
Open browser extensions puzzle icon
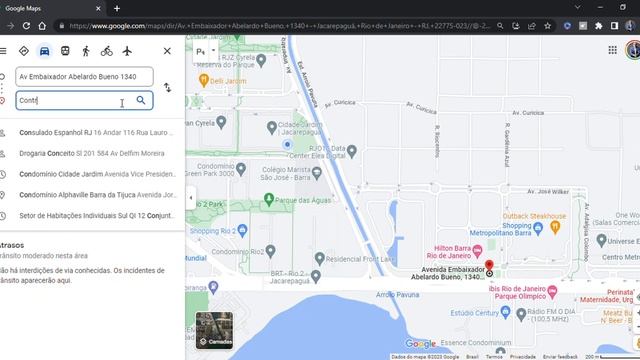coord(598,26)
